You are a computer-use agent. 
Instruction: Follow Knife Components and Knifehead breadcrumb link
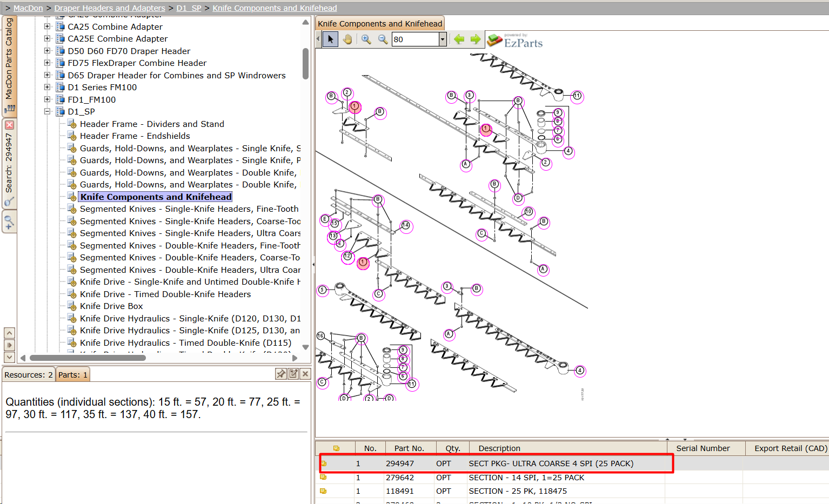click(275, 8)
